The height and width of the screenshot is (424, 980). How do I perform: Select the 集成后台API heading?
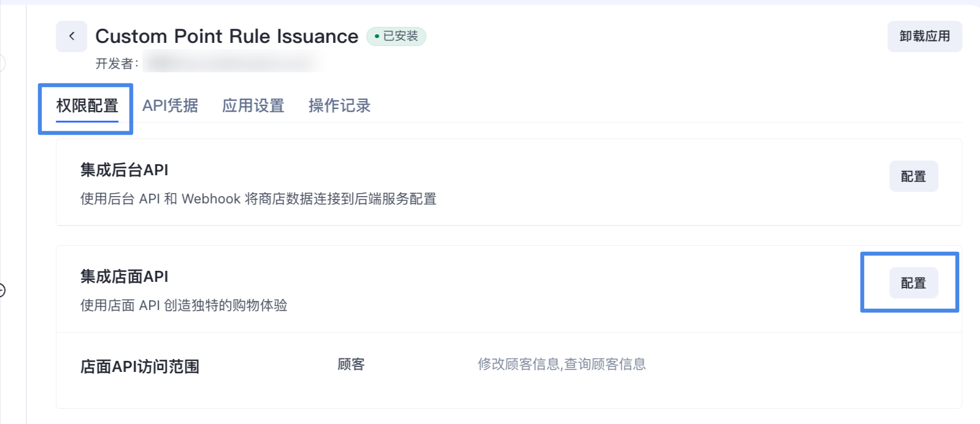pos(124,170)
